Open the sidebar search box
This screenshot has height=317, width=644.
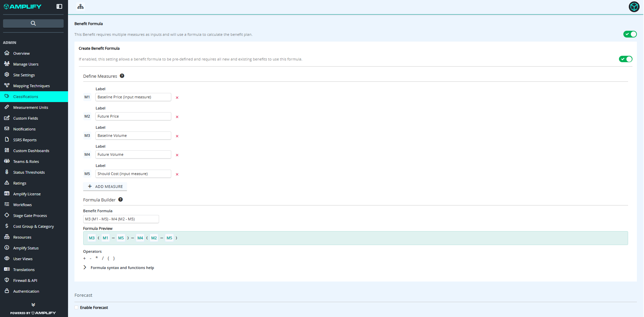pyautogui.click(x=33, y=23)
